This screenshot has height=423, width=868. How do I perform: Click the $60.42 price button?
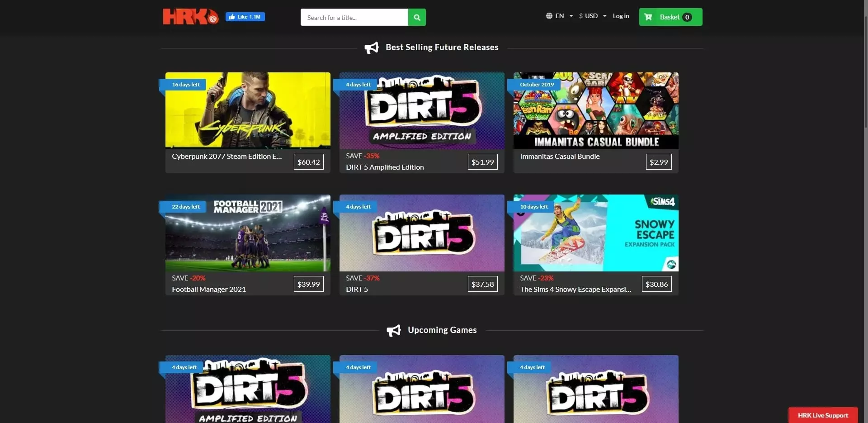pos(308,162)
